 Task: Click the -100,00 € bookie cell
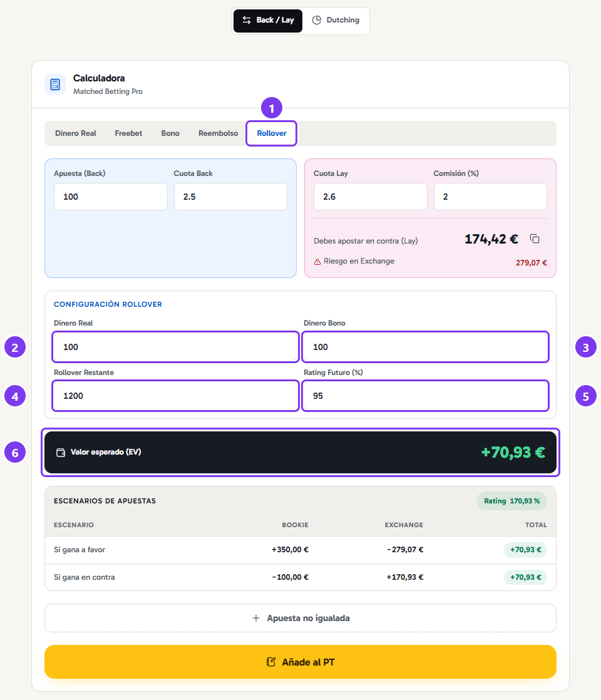(x=290, y=577)
